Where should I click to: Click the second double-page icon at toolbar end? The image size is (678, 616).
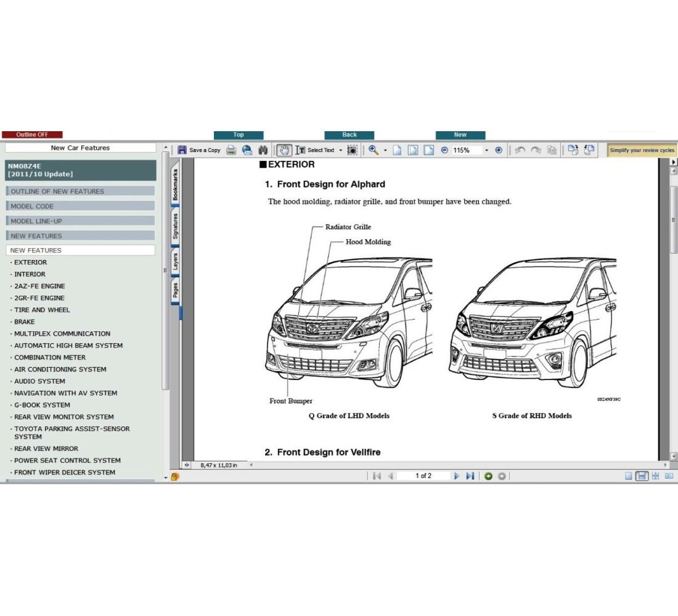click(589, 150)
